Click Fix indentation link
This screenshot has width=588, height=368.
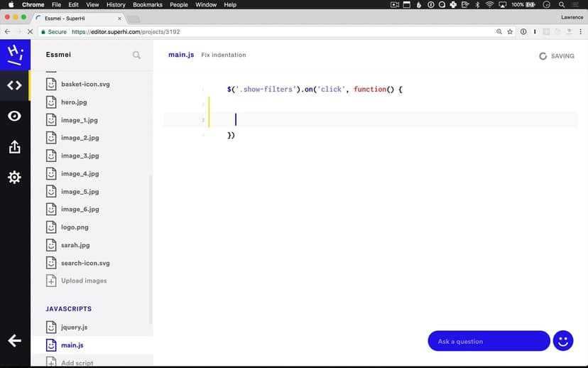point(224,55)
